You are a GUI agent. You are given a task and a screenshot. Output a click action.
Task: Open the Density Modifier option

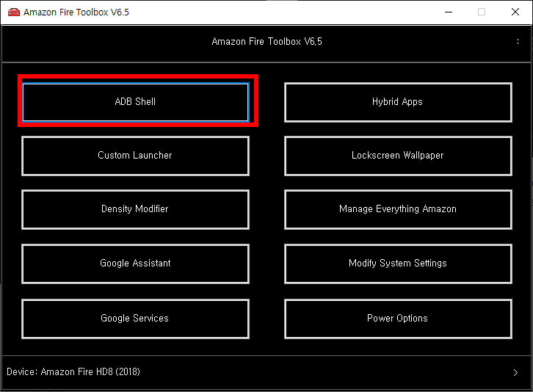click(135, 209)
